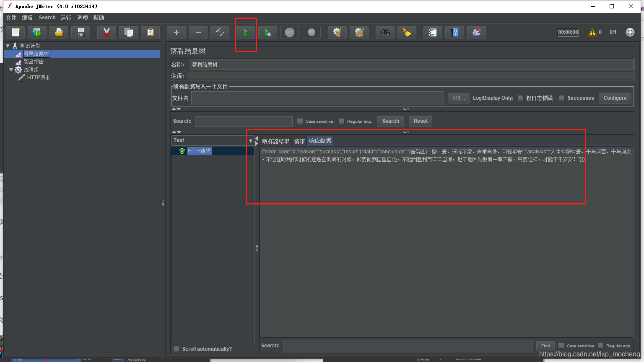
Task: Open the 文件 menu
Action: [x=11, y=18]
